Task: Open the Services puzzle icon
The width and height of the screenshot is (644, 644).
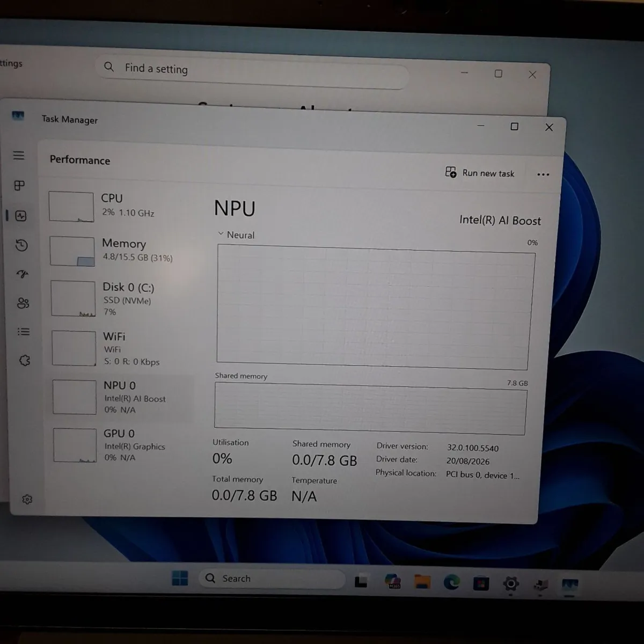Action: [25, 361]
